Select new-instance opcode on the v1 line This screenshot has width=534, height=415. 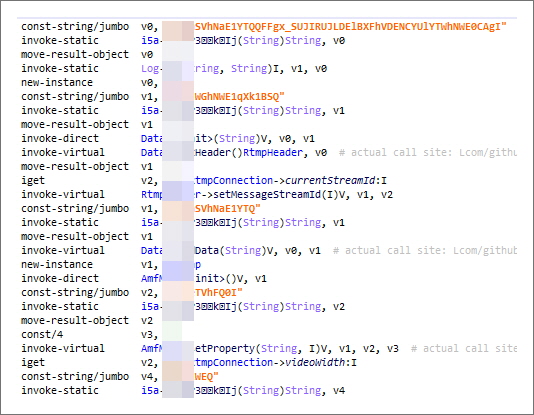[57, 265]
